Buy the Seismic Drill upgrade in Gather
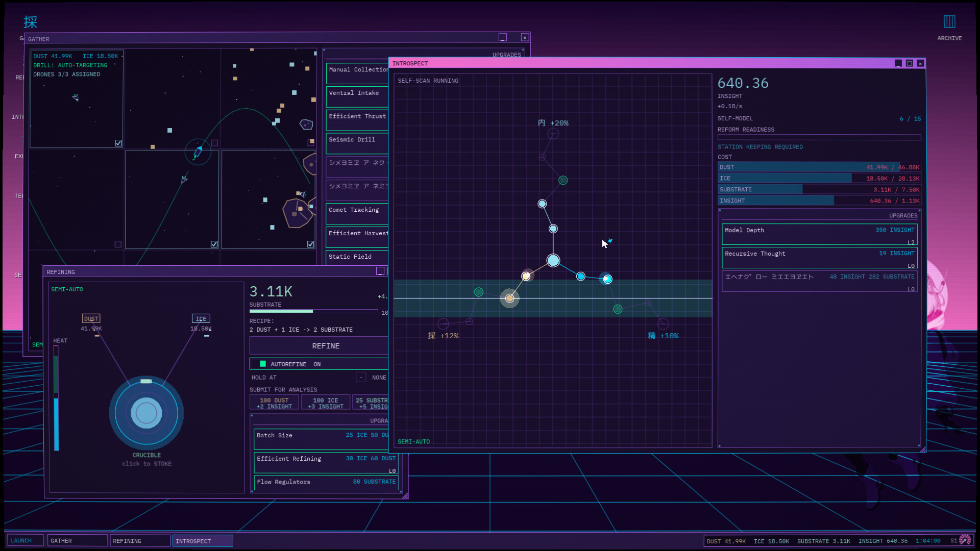 coord(357,143)
